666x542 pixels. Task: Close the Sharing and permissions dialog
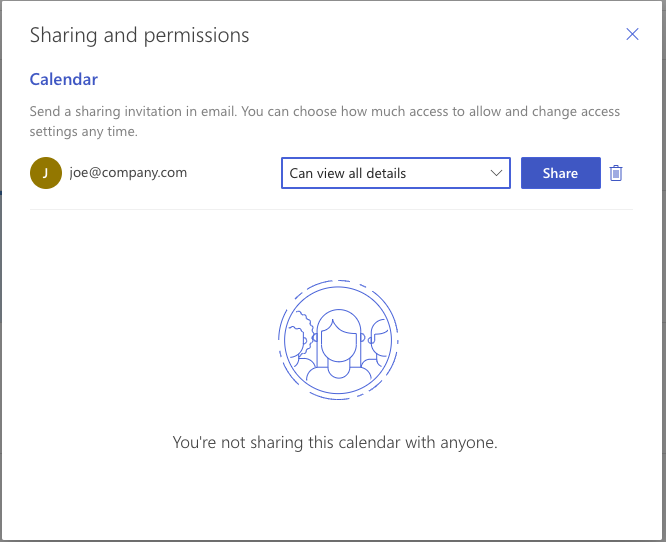(632, 35)
